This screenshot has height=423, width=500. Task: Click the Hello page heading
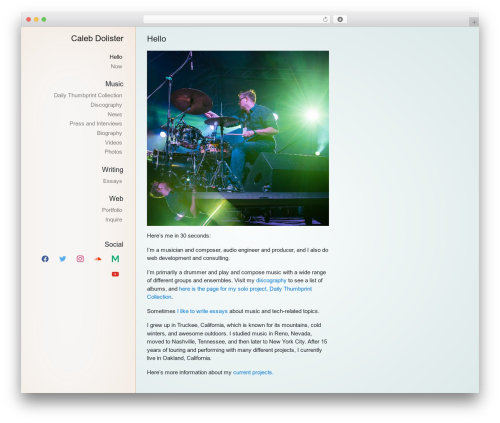tap(156, 39)
